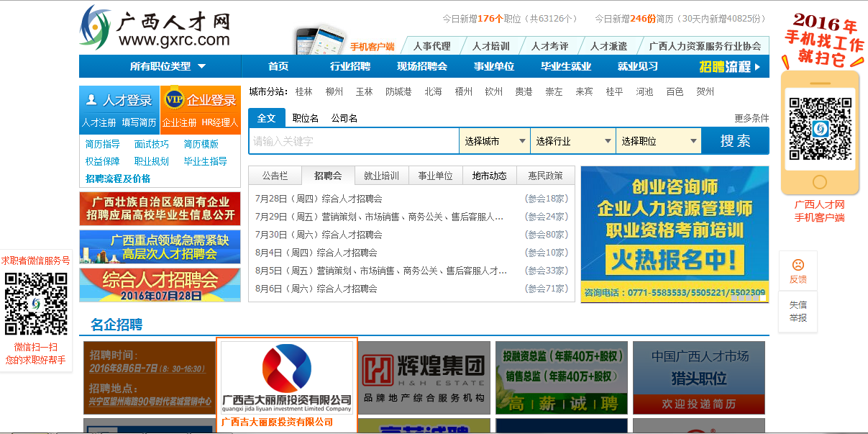Open 就业见习 in the navigation bar

(638, 66)
